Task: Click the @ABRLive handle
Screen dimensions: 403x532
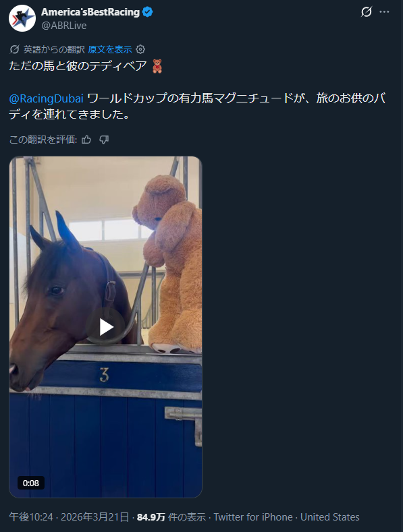Action: (64, 26)
